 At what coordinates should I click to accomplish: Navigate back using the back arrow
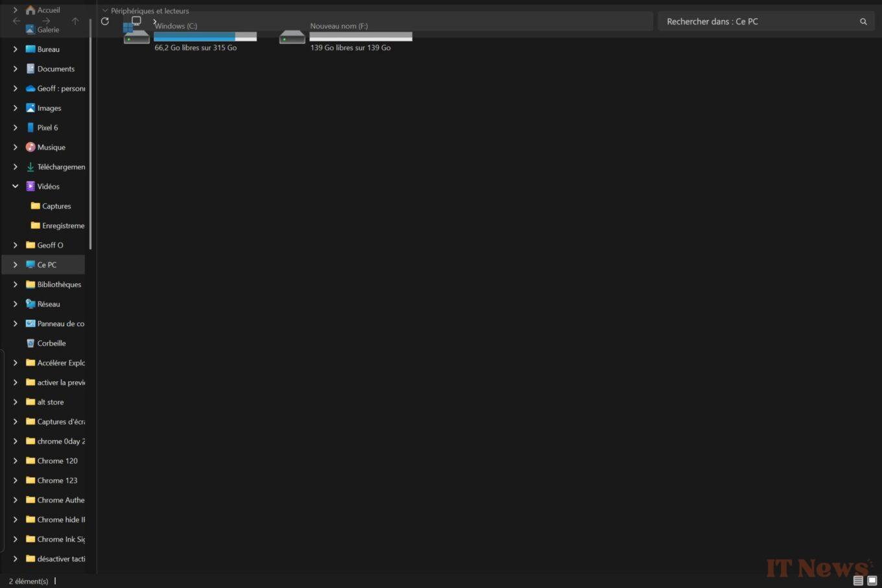click(16, 21)
